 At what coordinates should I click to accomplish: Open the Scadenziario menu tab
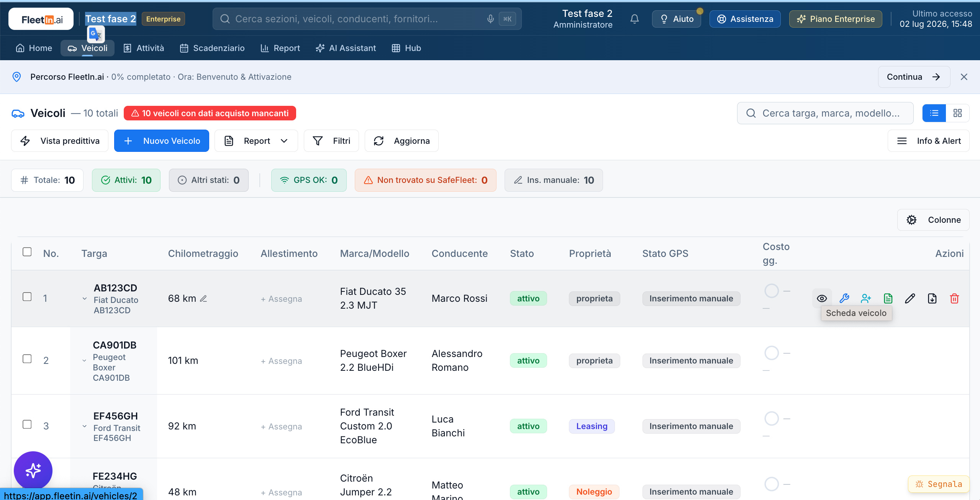click(212, 48)
